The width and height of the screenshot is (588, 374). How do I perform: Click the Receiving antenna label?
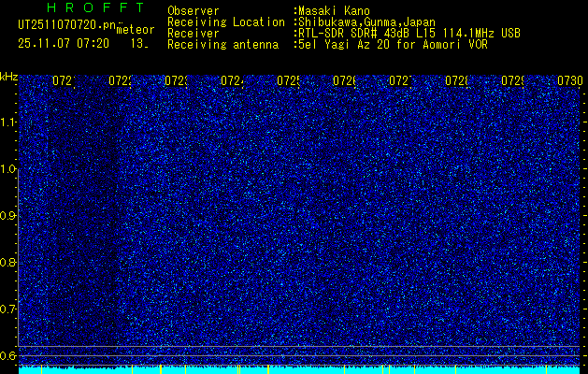[x=222, y=45]
